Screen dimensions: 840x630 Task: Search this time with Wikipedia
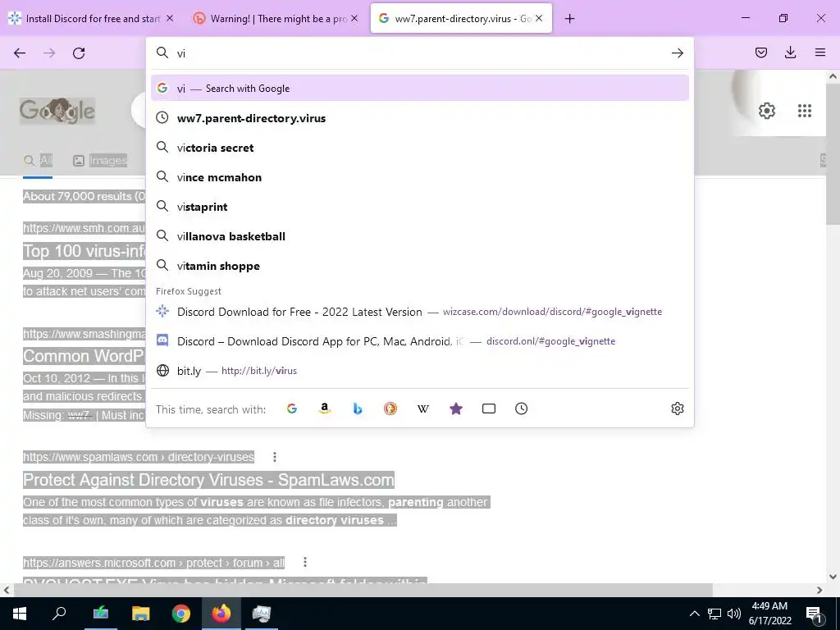click(x=423, y=409)
